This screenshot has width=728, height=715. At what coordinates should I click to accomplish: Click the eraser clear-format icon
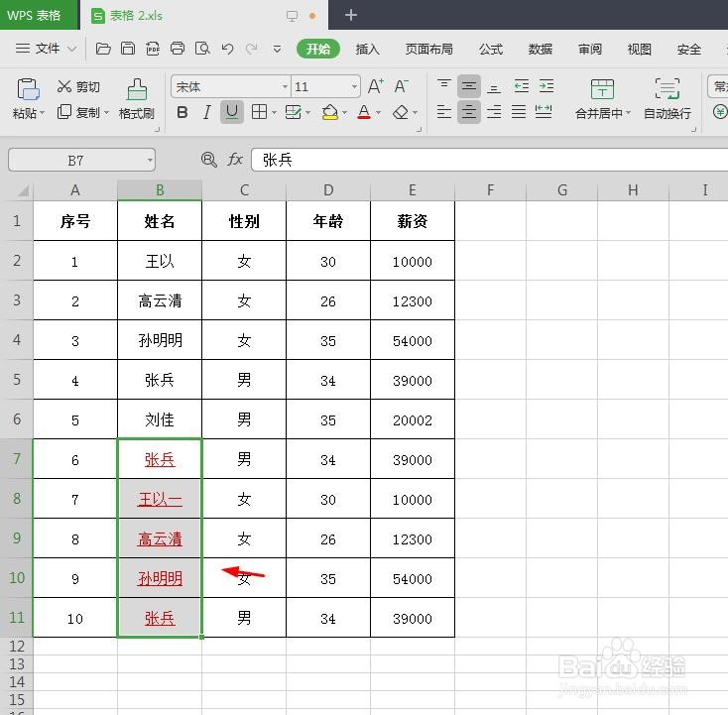(401, 112)
